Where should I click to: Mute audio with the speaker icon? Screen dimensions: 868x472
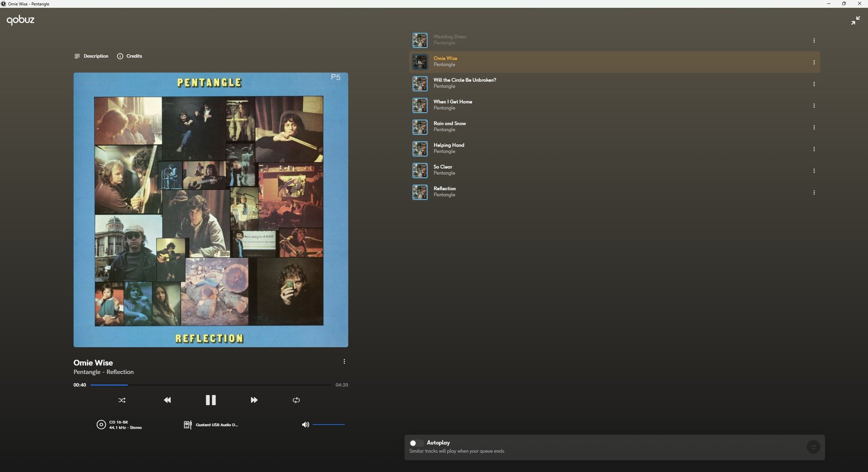[x=305, y=424]
